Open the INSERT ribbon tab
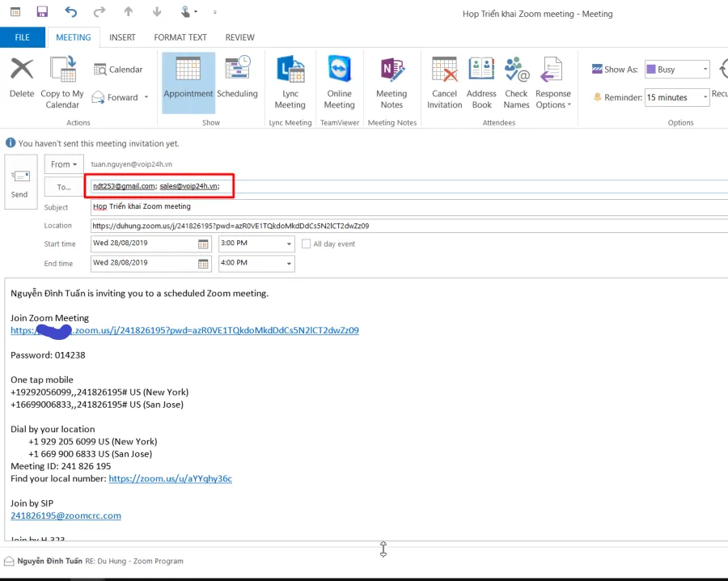 pyautogui.click(x=122, y=37)
